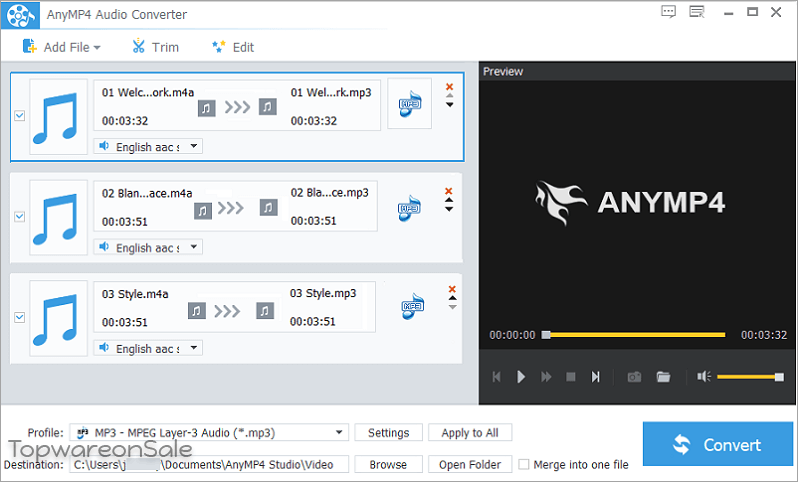Uncheck the 03 Style.m4a file checkbox
The width and height of the screenshot is (798, 482).
19,317
